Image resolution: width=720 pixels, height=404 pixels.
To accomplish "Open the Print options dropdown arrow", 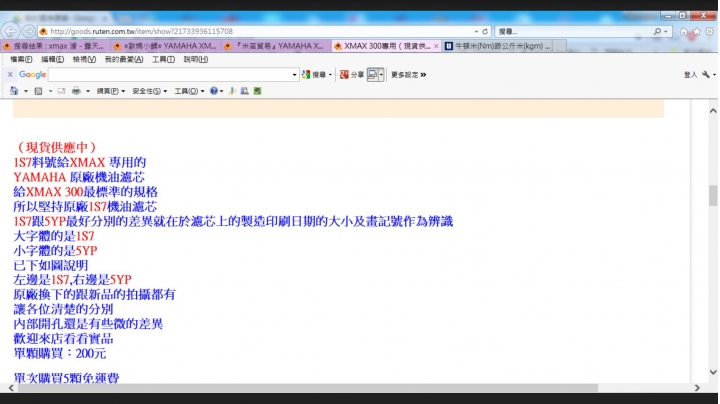I will 88,91.
